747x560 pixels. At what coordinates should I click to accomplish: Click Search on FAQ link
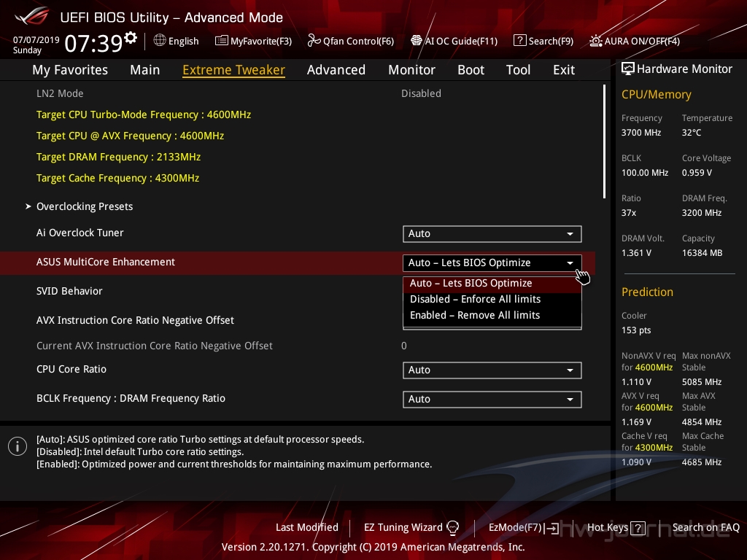[x=705, y=528]
